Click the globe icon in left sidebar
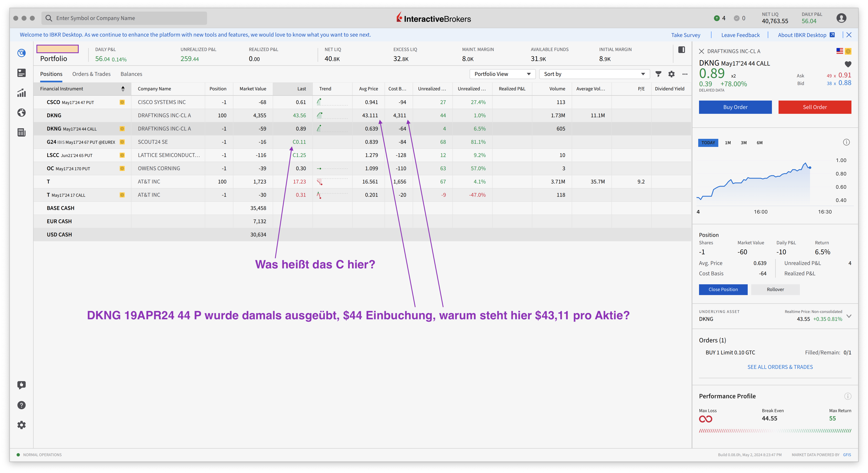Image resolution: width=868 pixels, height=473 pixels. pyautogui.click(x=22, y=112)
